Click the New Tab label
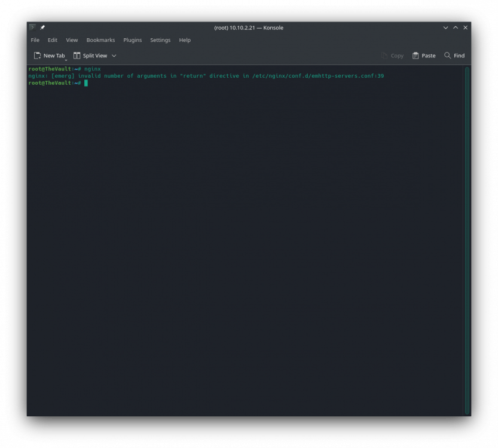498x448 pixels. 54,56
